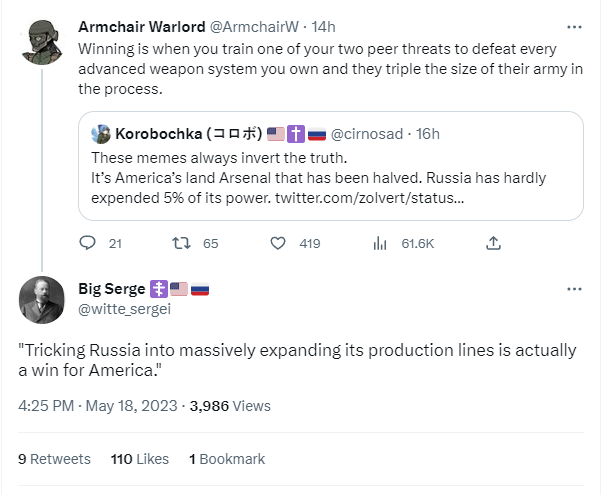Open Armchair Warlord's profile avatar

(42, 40)
